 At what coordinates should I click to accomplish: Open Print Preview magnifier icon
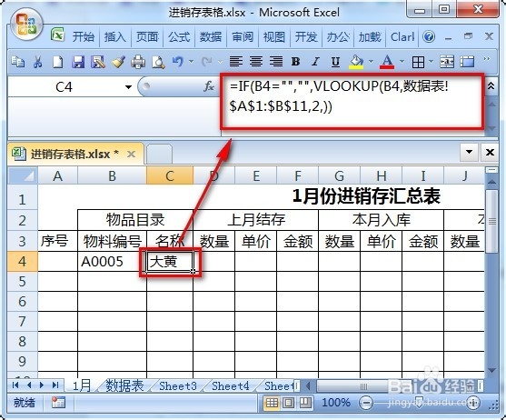158,61
